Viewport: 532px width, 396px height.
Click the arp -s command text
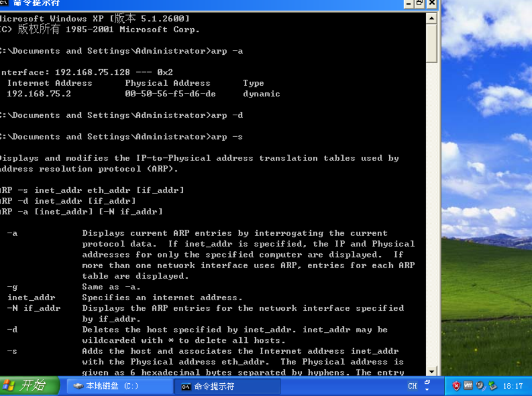click(227, 137)
